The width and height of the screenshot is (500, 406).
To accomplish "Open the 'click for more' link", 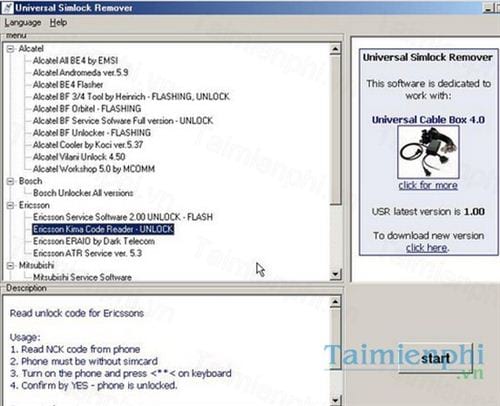I will coord(428,185).
